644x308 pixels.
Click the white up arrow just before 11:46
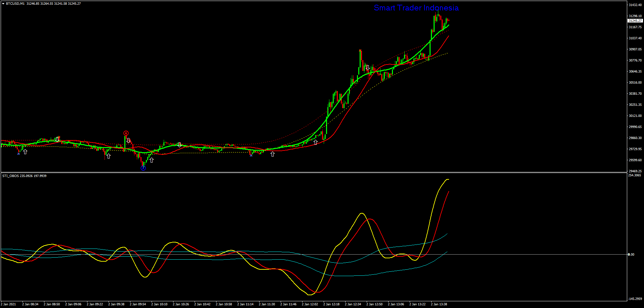[x=273, y=154]
